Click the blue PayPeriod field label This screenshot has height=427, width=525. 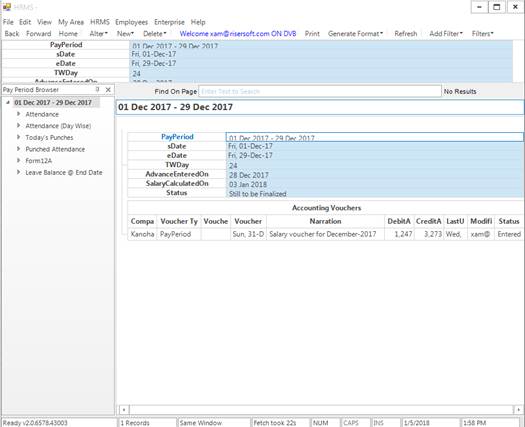177,137
